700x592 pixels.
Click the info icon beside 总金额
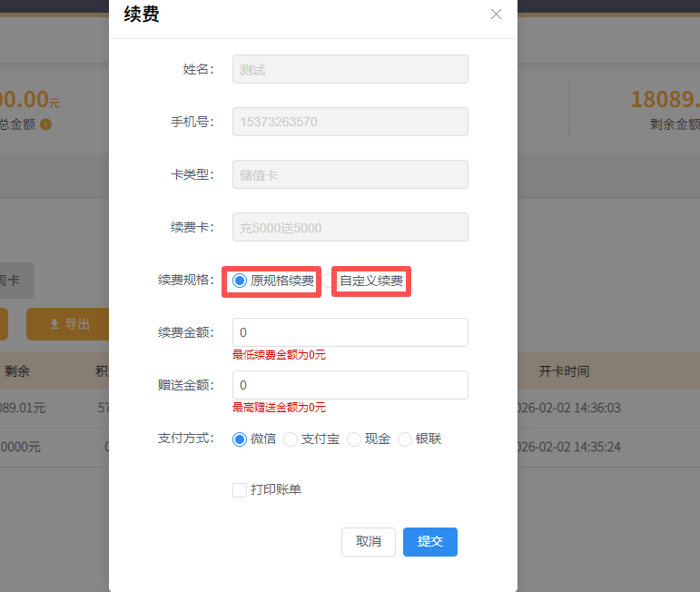[46, 124]
